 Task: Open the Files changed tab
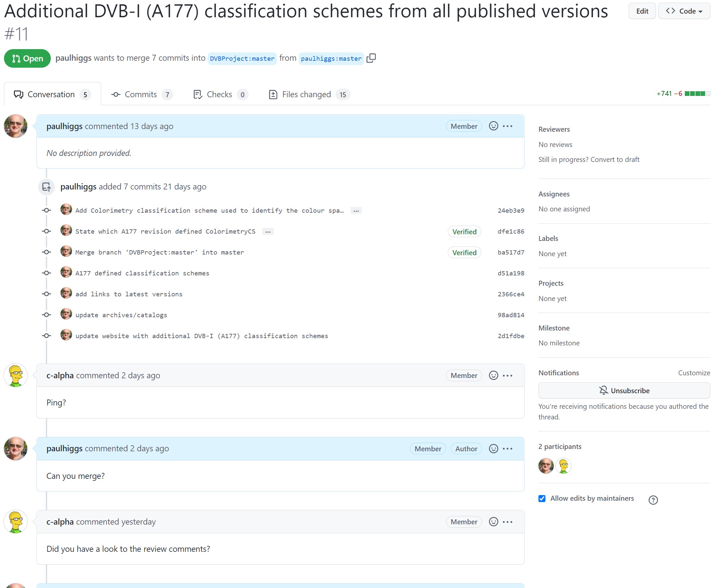coord(309,94)
